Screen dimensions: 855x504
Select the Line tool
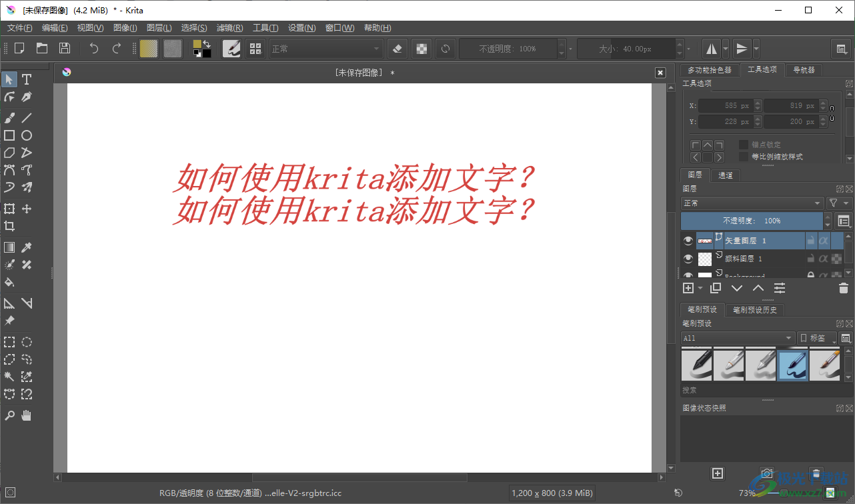pos(27,118)
